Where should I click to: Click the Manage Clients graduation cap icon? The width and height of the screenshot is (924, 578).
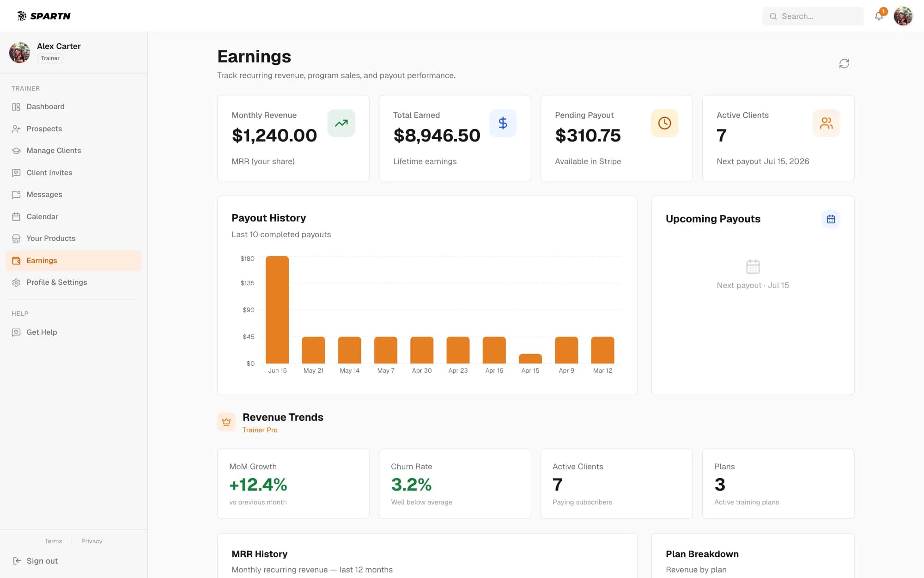pos(16,151)
